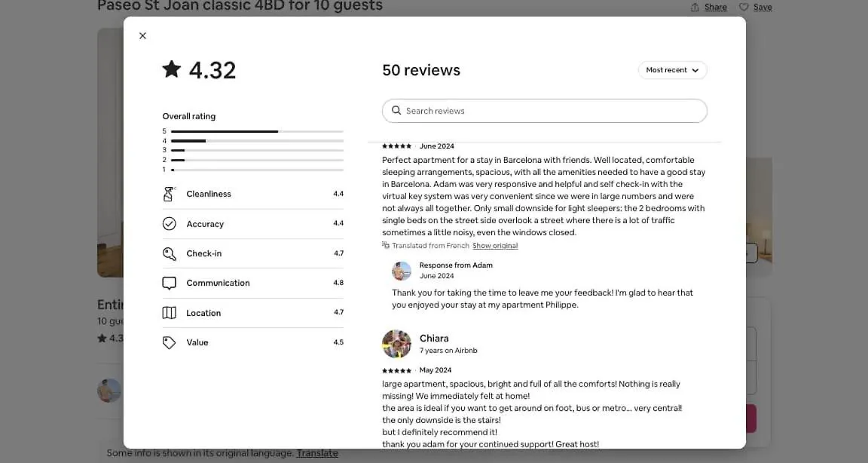868x463 pixels.
Task: Close the reviews dialog with X
Action: [x=143, y=36]
